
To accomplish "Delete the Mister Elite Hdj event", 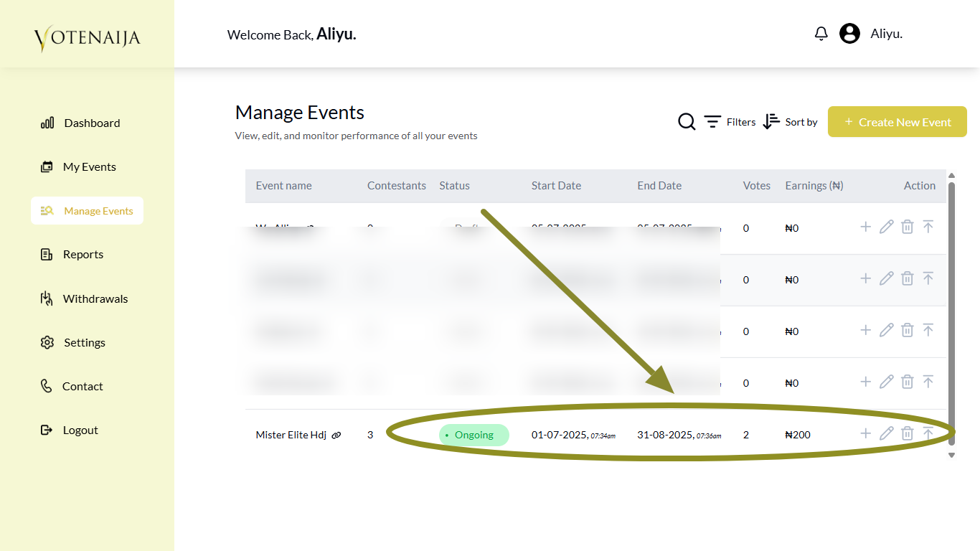I will (907, 433).
